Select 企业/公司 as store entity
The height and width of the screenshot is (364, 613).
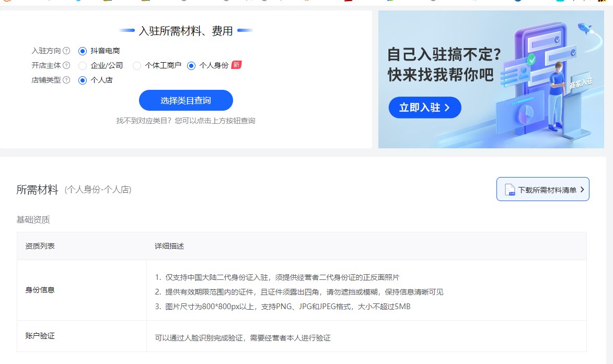pos(82,66)
